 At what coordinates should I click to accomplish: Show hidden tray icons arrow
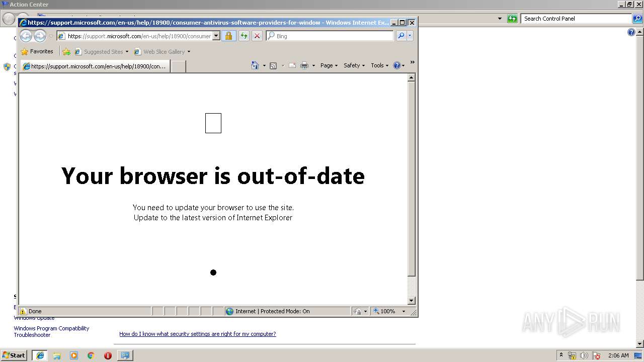tap(561, 355)
